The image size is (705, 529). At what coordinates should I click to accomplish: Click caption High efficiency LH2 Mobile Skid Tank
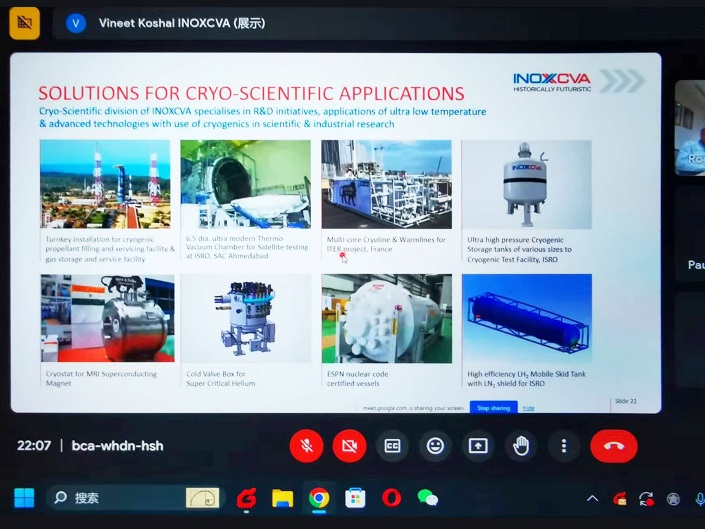[526, 378]
